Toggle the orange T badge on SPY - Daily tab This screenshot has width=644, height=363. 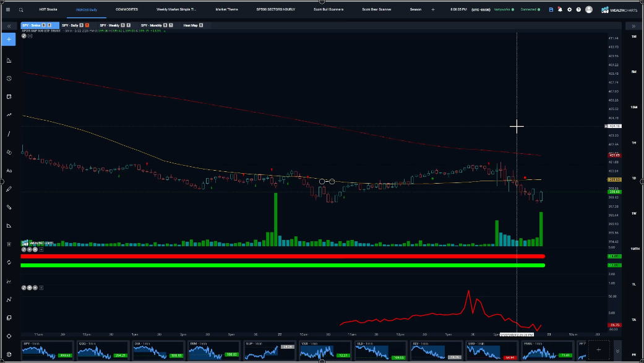(87, 25)
